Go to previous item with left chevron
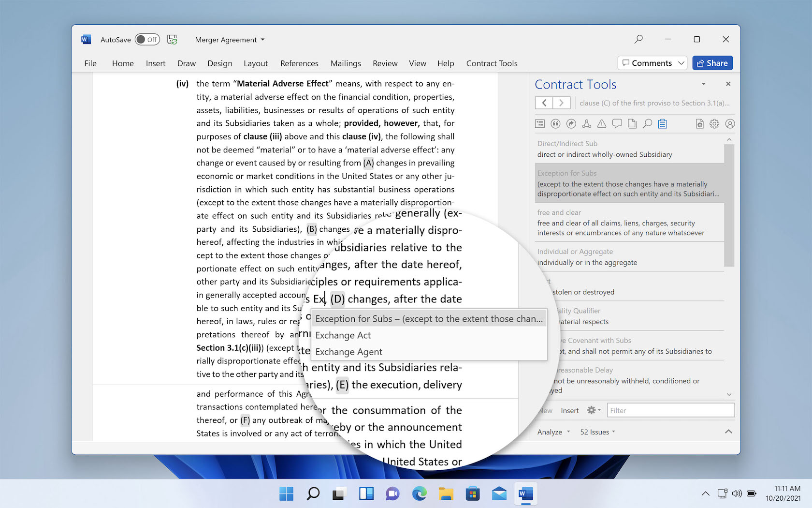This screenshot has width=812, height=508. 544,103
